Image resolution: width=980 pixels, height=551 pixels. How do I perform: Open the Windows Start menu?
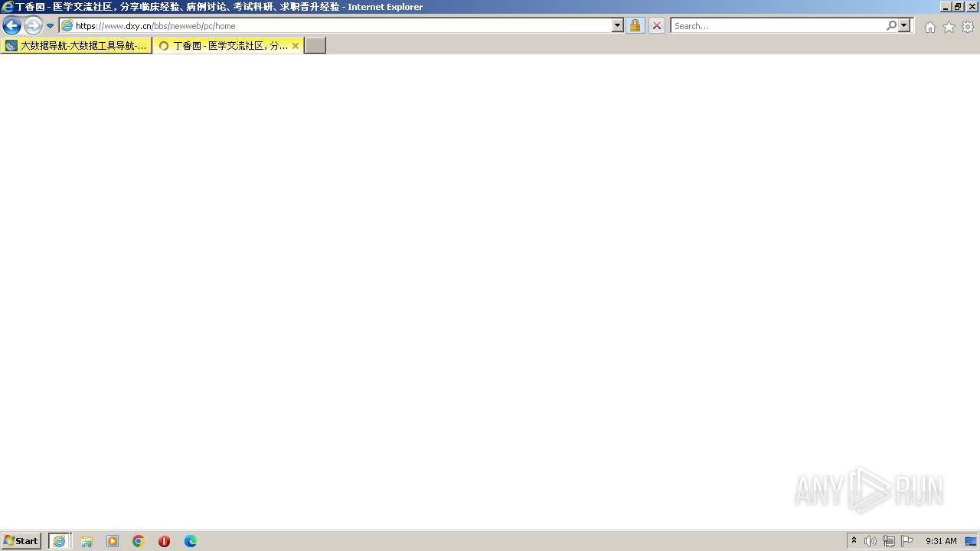[x=21, y=541]
